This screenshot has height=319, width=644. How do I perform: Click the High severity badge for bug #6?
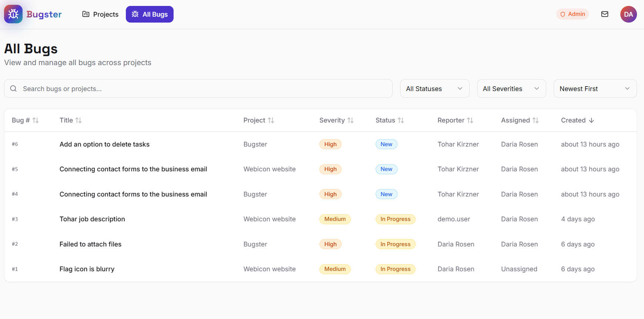coord(331,144)
